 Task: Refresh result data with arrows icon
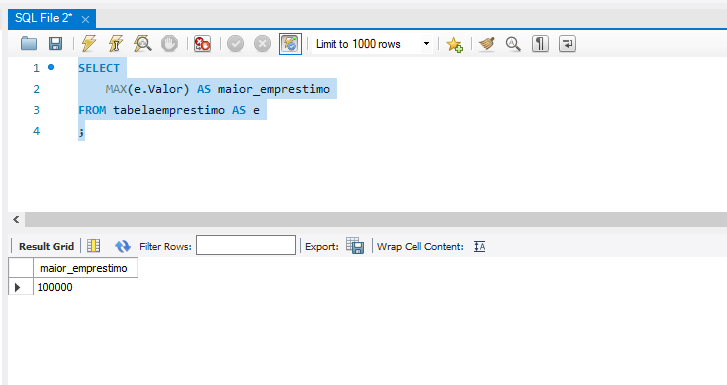pos(122,246)
